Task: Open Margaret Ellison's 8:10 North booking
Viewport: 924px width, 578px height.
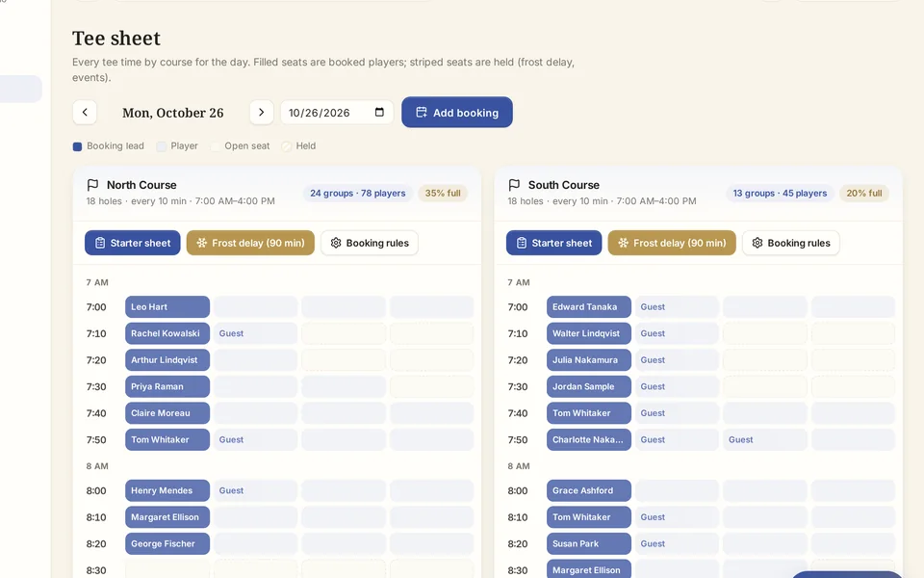Action: (x=167, y=516)
